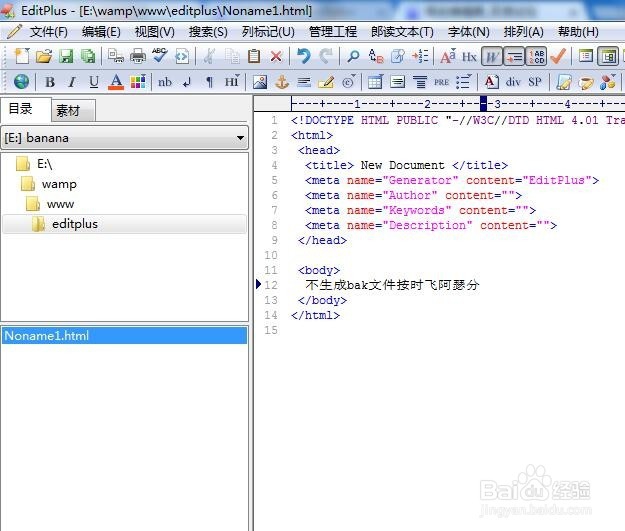
Task: Open the 编辑(E) menu
Action: 101,31
